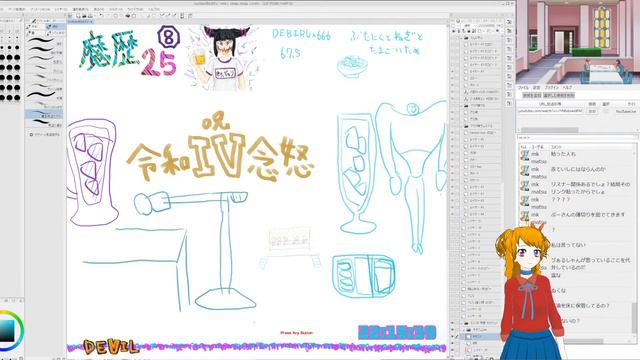This screenshot has height=360, width=640.
Task: Click the bottom icon in palette dock column
Action: coord(509,104)
